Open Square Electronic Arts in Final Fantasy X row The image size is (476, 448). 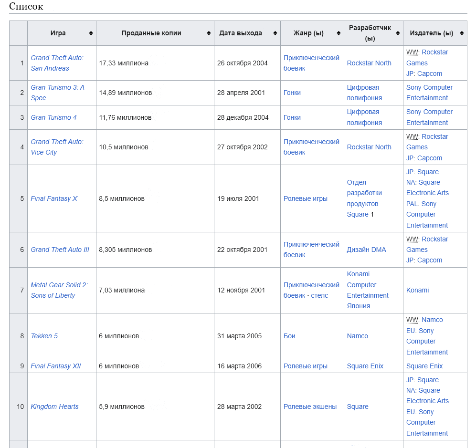click(427, 188)
